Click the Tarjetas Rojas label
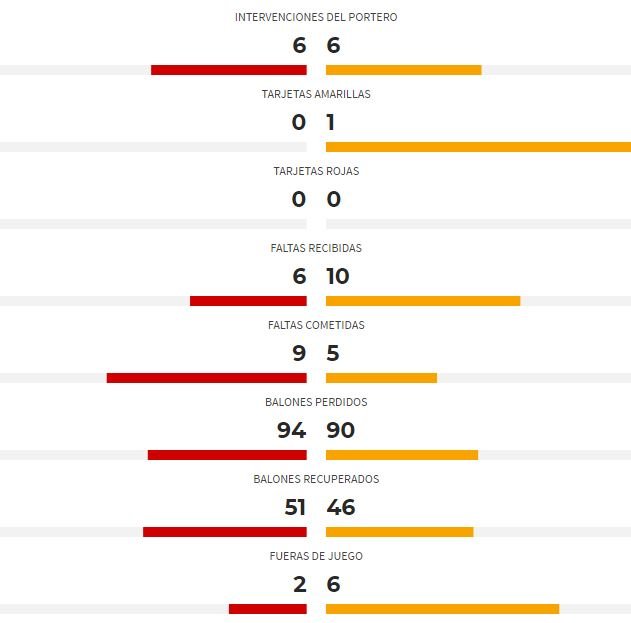 [316, 171]
